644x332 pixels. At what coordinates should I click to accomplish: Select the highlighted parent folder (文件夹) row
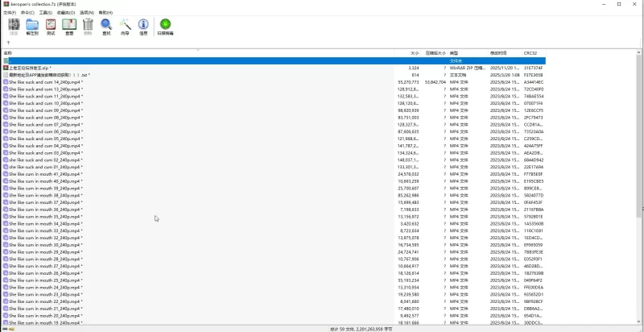(x=274, y=60)
